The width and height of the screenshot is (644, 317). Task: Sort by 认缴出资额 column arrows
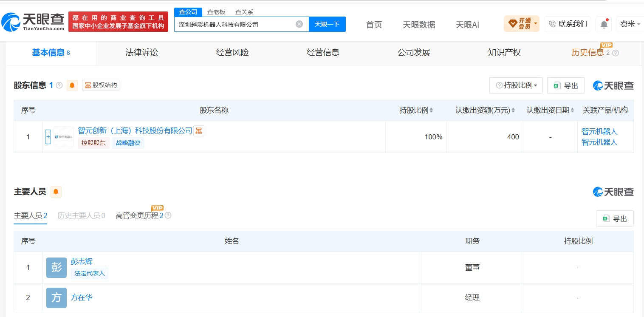tap(513, 110)
